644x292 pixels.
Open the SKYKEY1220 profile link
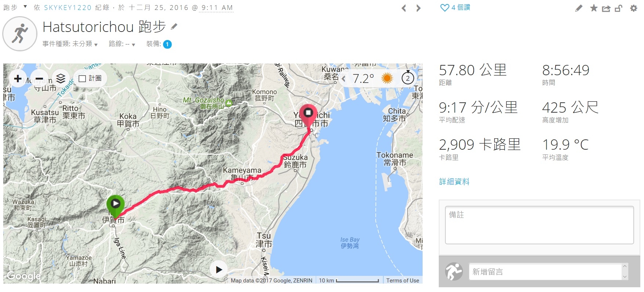pyautogui.click(x=68, y=8)
